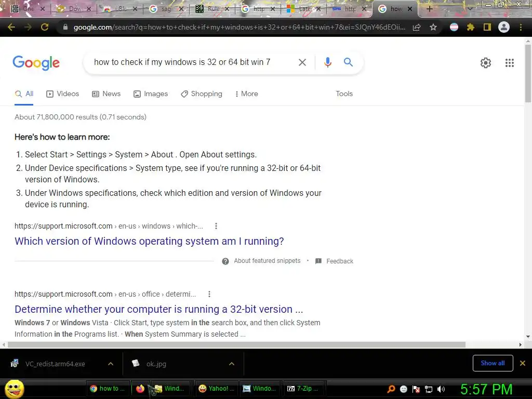Switch to the 7-Zip taskbar window
This screenshot has width=532, height=399.
click(x=302, y=389)
